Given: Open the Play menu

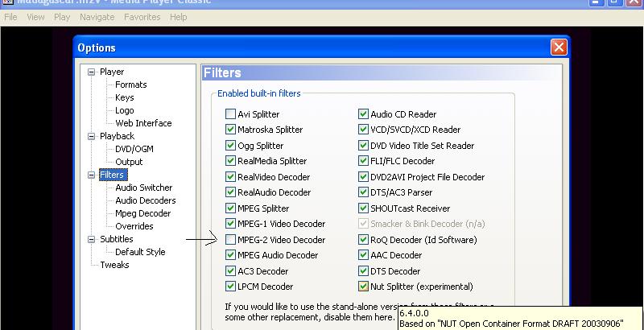Looking at the screenshot, I should click(62, 17).
